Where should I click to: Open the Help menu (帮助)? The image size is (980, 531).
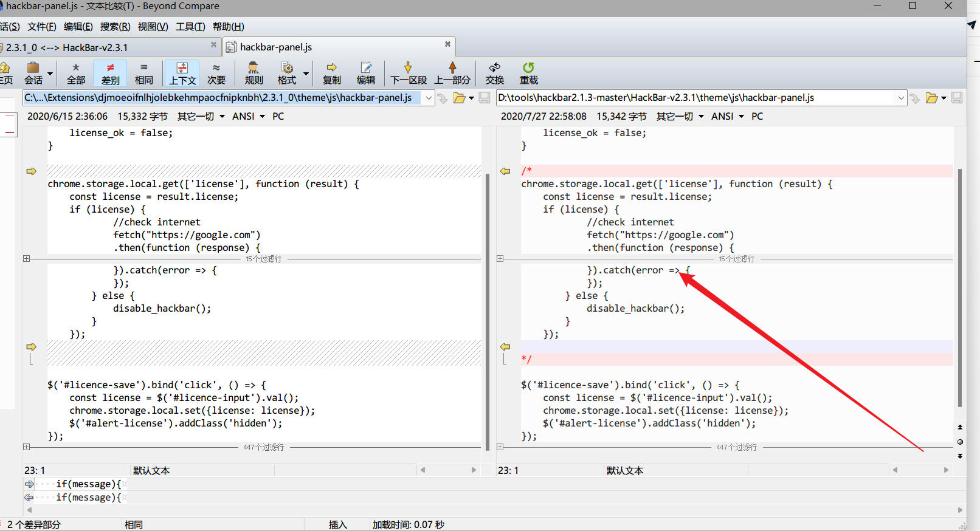click(229, 27)
